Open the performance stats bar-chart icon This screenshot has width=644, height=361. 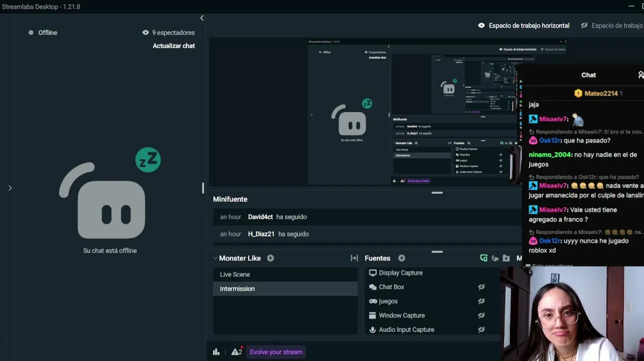(216, 352)
